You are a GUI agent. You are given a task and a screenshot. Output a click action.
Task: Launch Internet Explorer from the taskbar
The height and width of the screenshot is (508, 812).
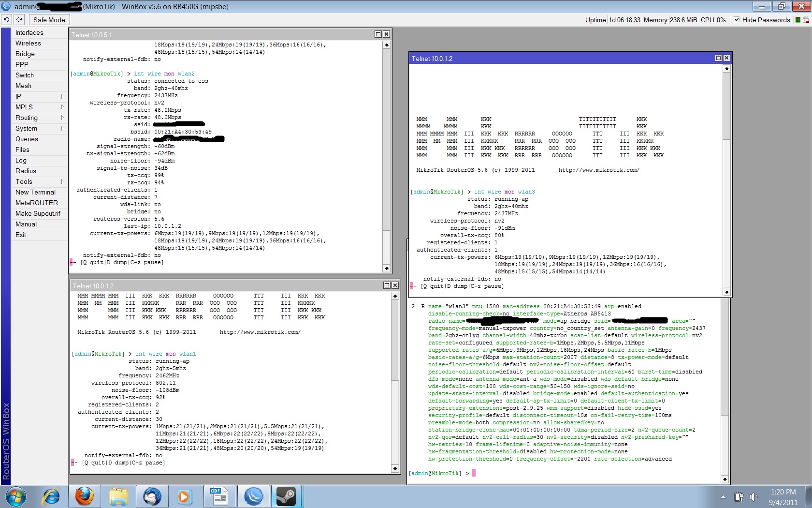[51, 497]
